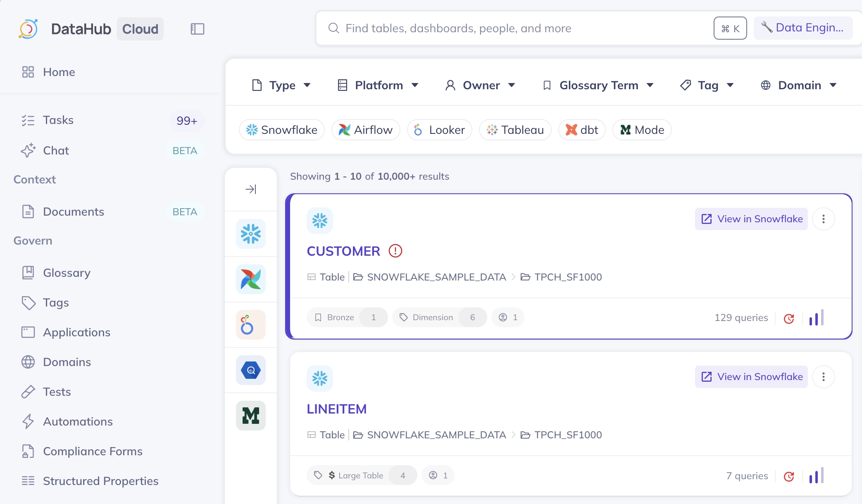Open the LINEITEM table link
This screenshot has width=862, height=504.
[x=336, y=409]
